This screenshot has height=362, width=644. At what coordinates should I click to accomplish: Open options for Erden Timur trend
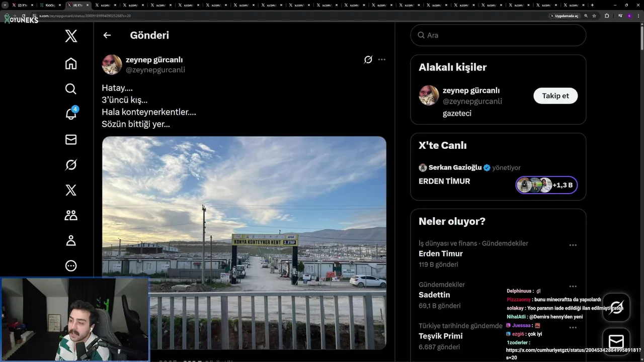(x=573, y=245)
